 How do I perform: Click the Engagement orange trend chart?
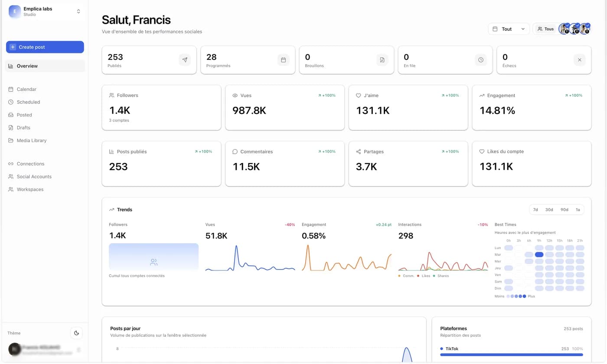[346, 258]
